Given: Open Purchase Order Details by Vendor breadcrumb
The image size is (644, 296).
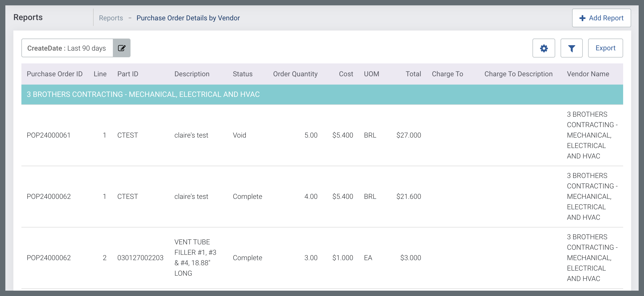Looking at the screenshot, I should coord(188,18).
